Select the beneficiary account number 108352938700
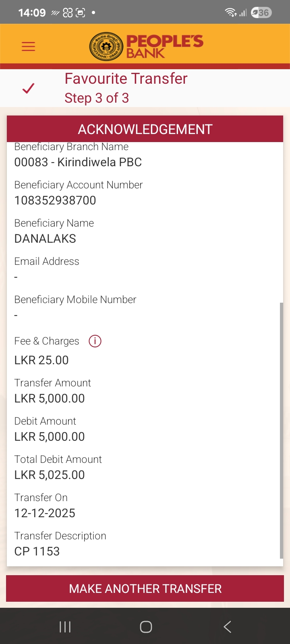This screenshot has width=290, height=644. click(55, 200)
